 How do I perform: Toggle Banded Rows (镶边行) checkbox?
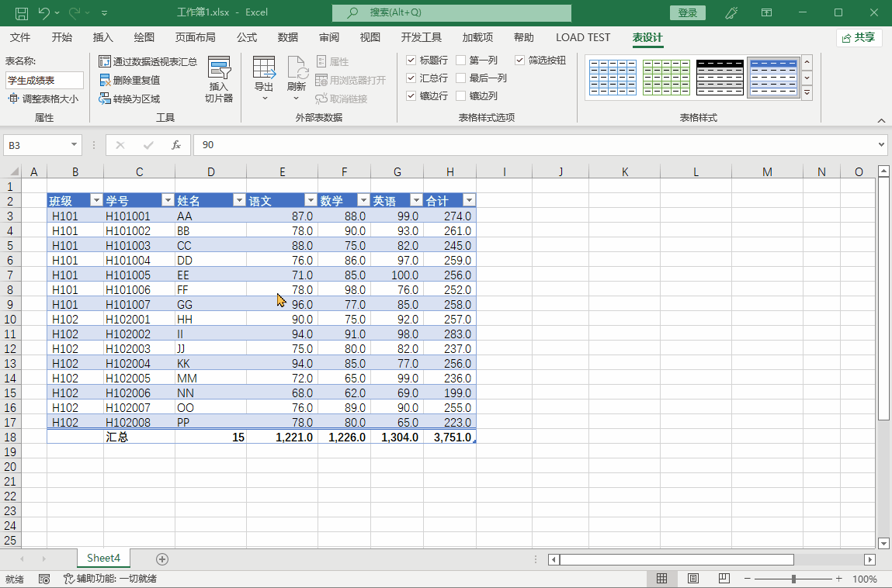411,96
